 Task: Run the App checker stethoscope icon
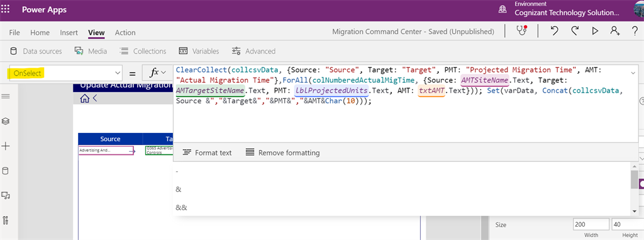[x=521, y=31]
